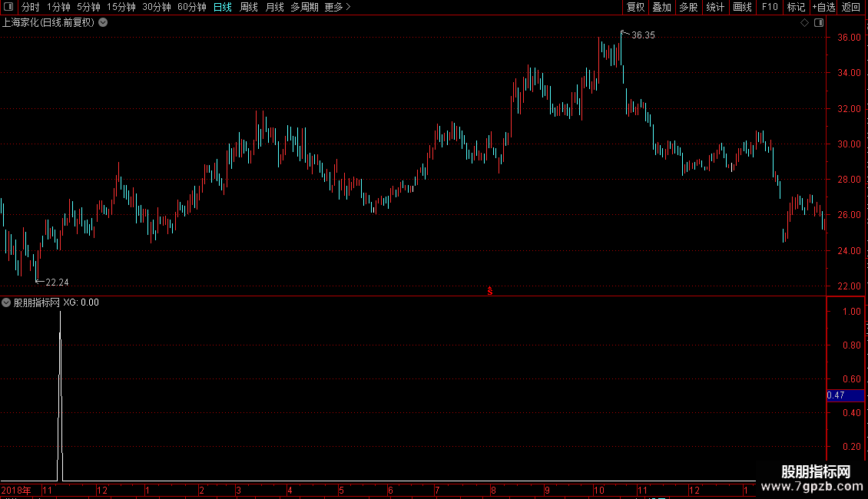The height and width of the screenshot is (499, 868).
Task: Select the 5分钟 period tab
Action: 88,7
